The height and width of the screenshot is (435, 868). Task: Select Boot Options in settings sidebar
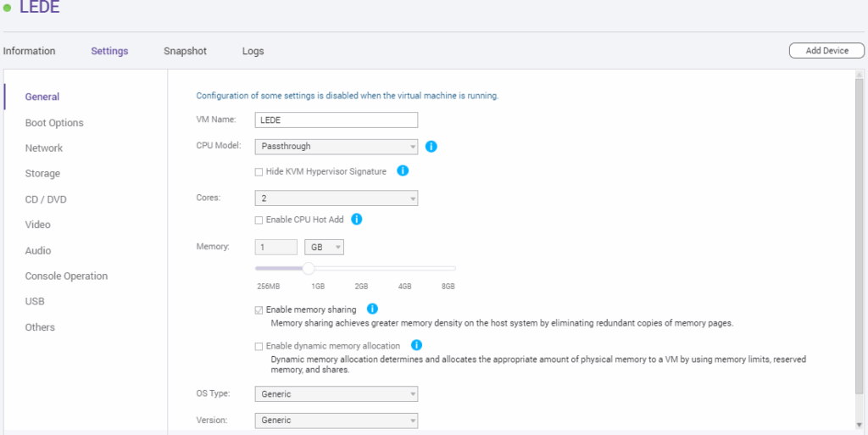pyautogui.click(x=54, y=123)
